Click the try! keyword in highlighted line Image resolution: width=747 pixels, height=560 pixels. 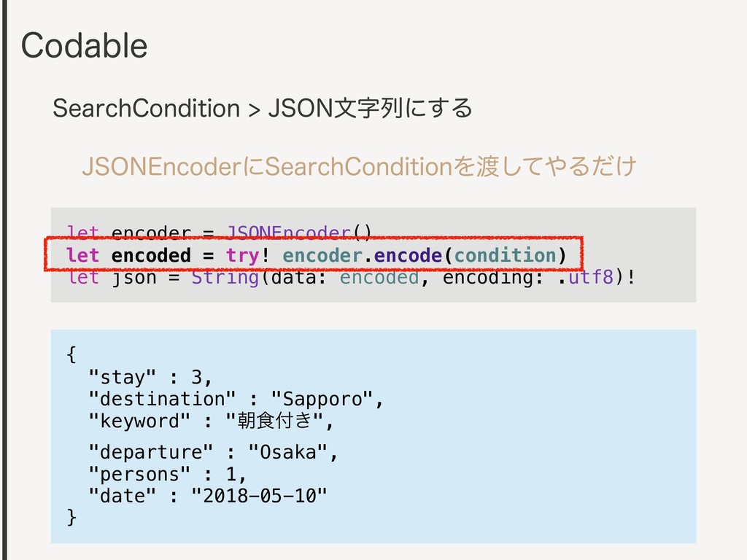pos(247,256)
